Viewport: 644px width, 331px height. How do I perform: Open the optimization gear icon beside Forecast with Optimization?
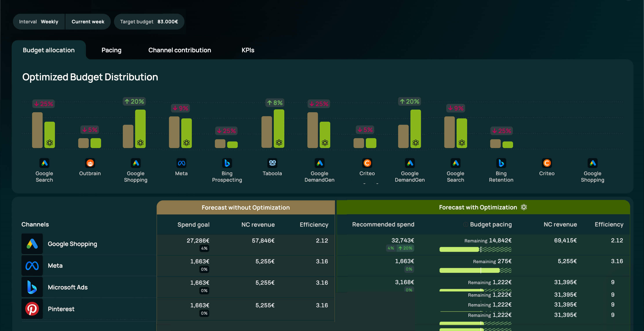[524, 207]
